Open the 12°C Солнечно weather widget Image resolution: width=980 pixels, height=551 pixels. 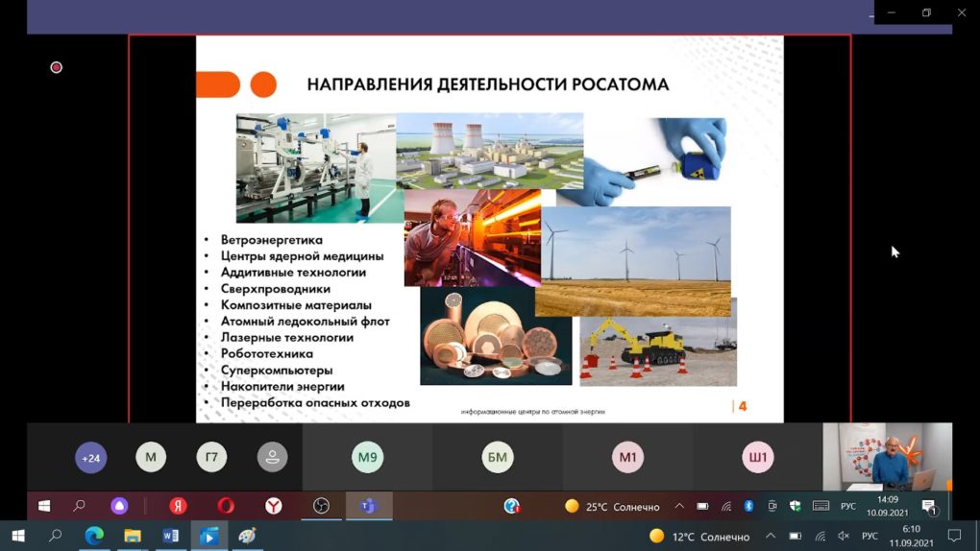click(x=699, y=536)
